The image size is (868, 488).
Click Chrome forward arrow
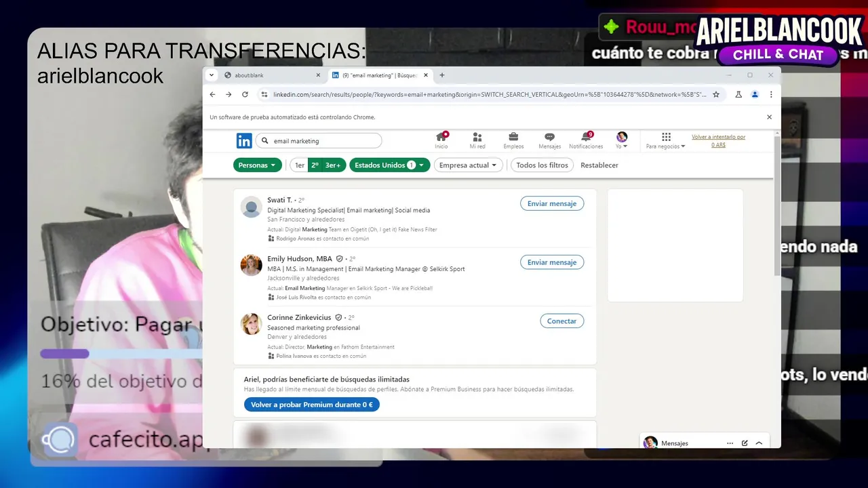tap(229, 94)
